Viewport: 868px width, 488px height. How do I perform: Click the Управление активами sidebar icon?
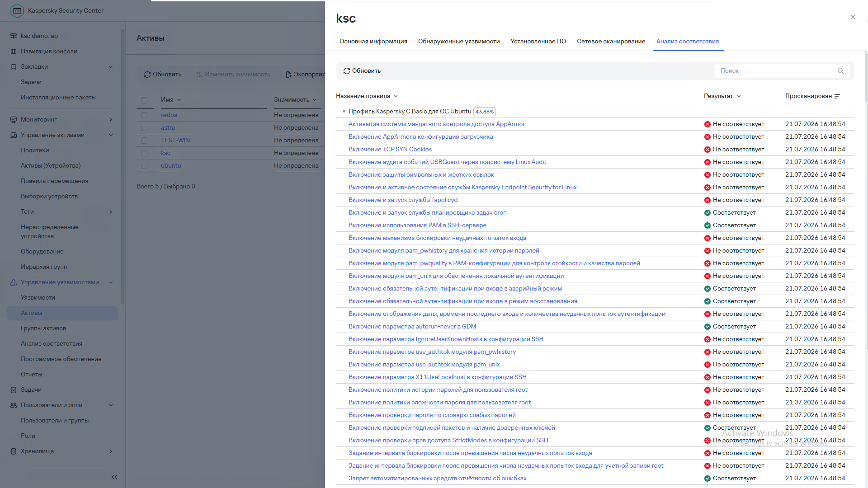pyautogui.click(x=14, y=135)
